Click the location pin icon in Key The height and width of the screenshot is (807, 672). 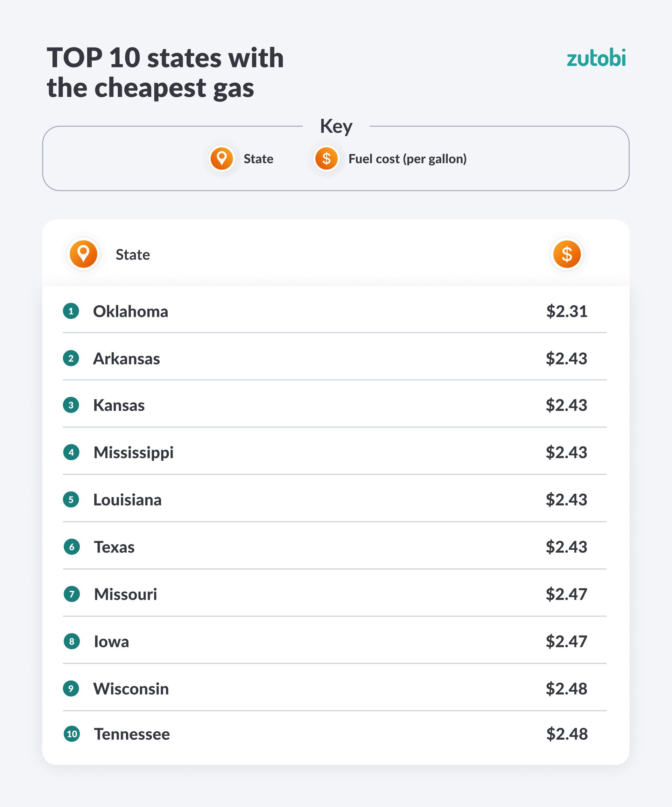pyautogui.click(x=222, y=158)
